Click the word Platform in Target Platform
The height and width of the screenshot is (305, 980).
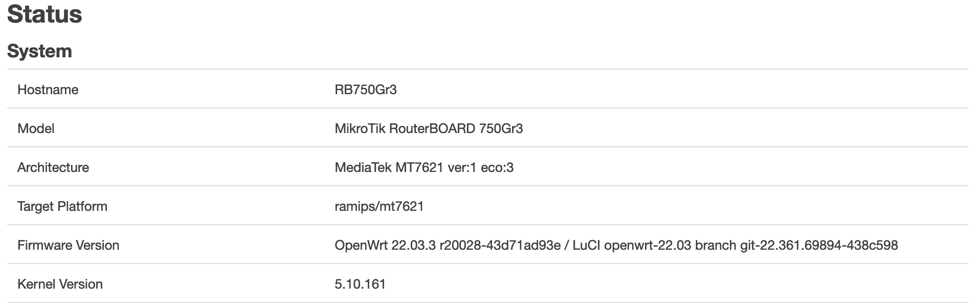tap(82, 206)
